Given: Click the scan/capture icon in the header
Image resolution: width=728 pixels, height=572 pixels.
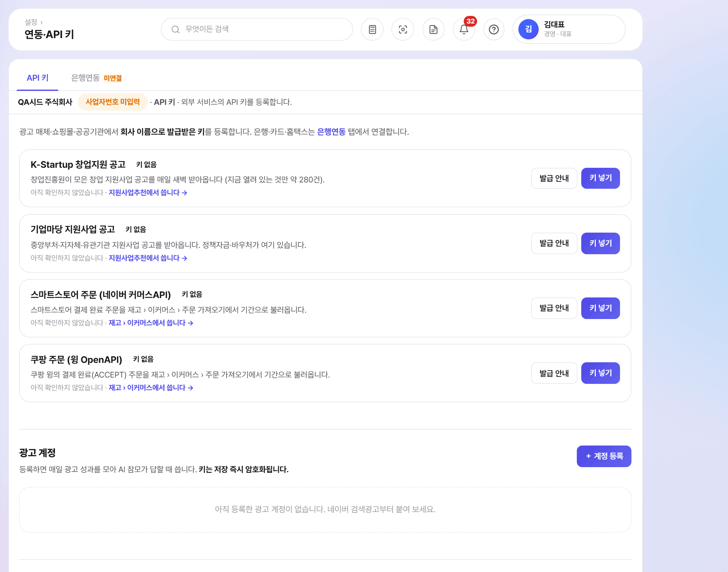Looking at the screenshot, I should coord(403,30).
